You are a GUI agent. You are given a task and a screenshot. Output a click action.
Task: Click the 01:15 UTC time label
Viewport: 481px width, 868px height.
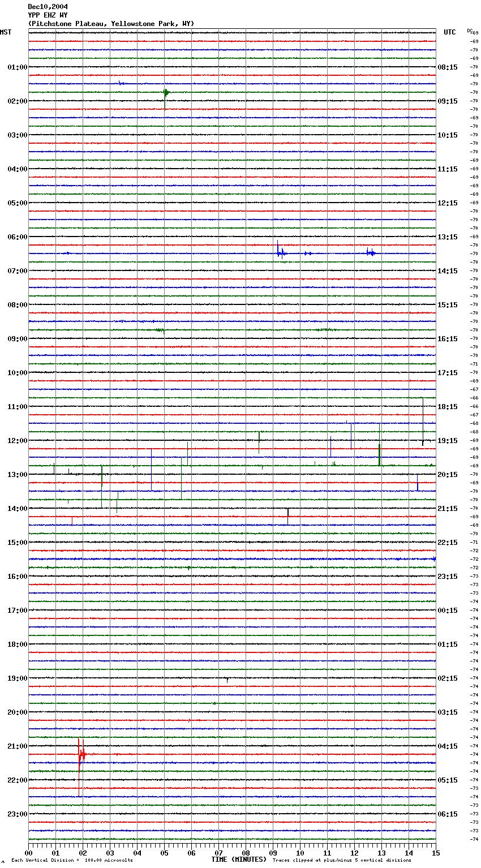[448, 644]
